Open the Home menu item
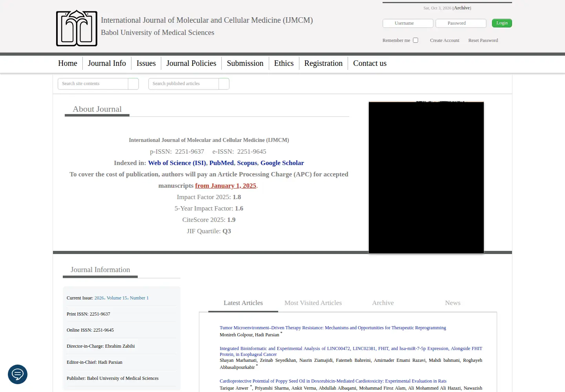Viewport: 565px width, 392px height. tap(67, 63)
